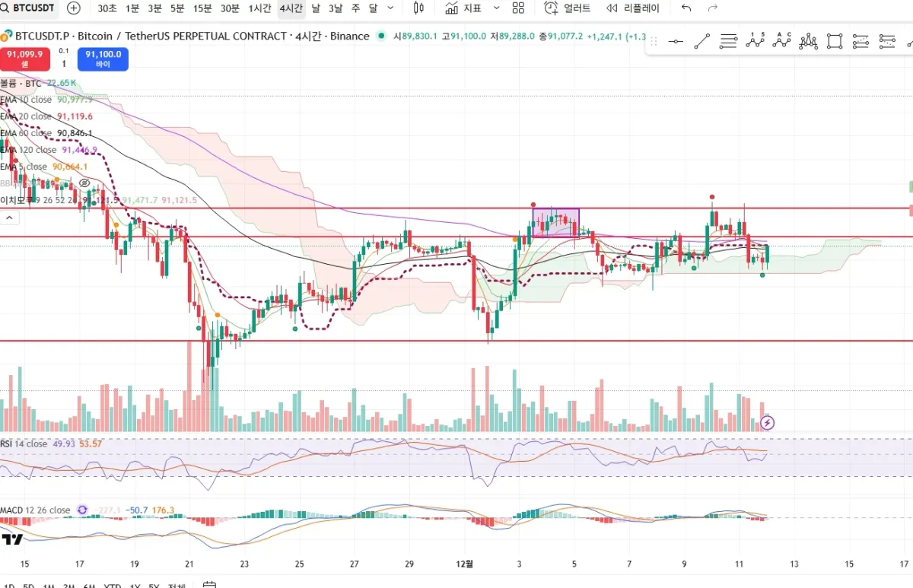Select the 볼륨 BTC volume legend
913x588 pixels.
click(x=21, y=83)
